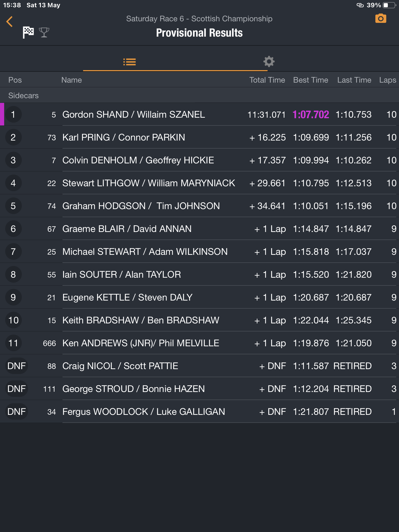
Task: Tap the orange back arrow
Action: coord(10,22)
